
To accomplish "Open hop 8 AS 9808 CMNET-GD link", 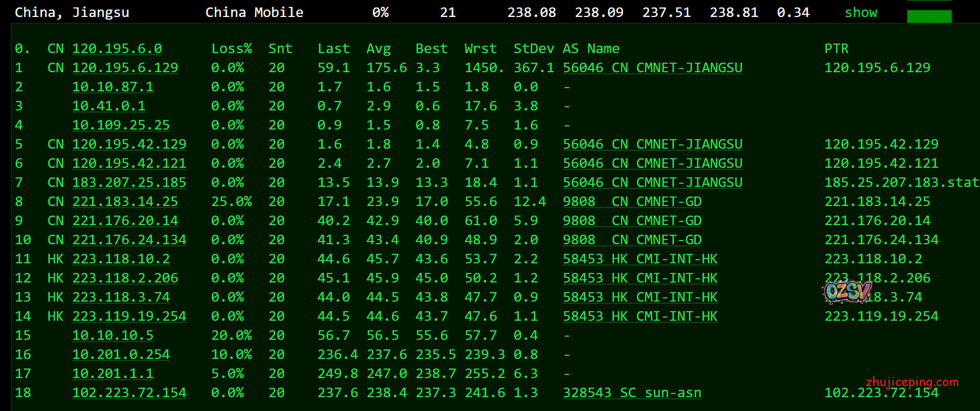I will 632,202.
